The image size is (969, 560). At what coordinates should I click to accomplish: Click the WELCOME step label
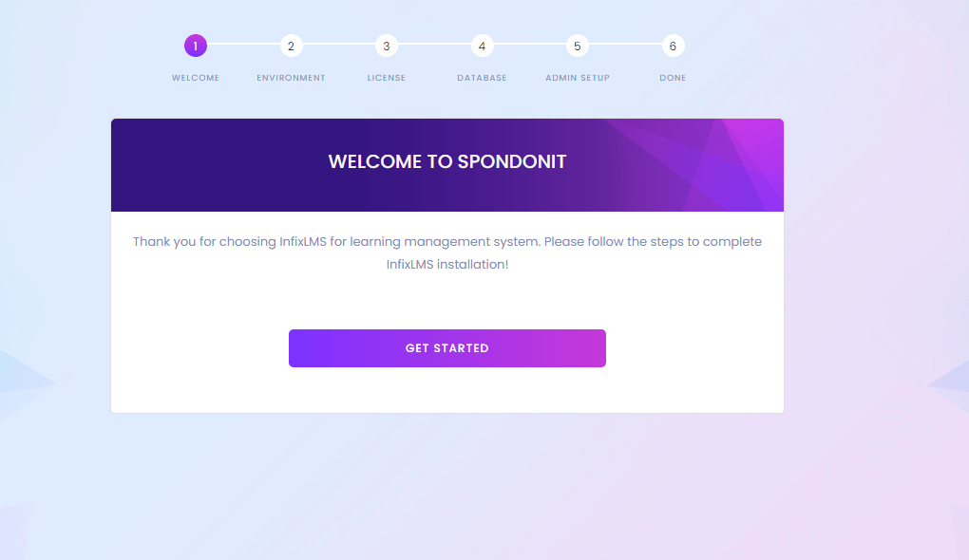tap(196, 78)
